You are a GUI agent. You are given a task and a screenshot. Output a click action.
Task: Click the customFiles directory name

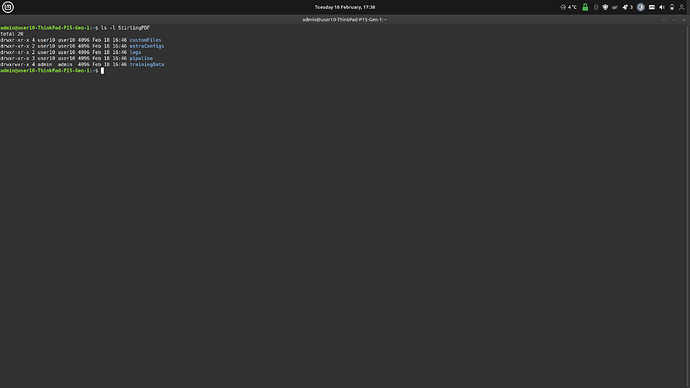tap(145, 40)
